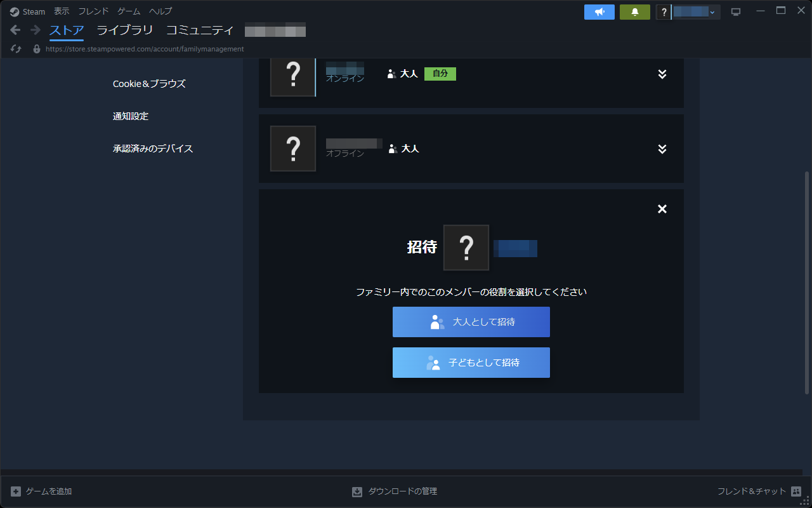812x508 pixels.
Task: Select the store URL address text
Action: [145, 49]
